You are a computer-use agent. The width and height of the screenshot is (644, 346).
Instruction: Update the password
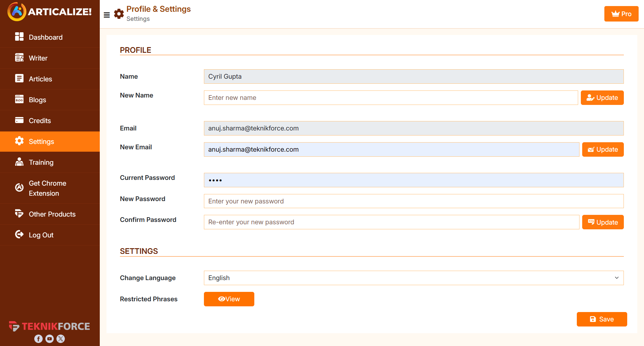603,222
